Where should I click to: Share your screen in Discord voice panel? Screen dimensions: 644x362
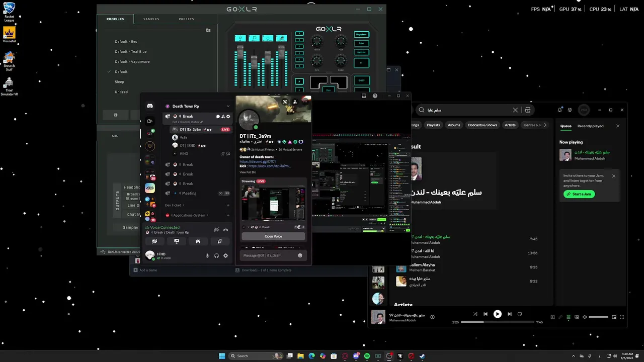pyautogui.click(x=177, y=241)
